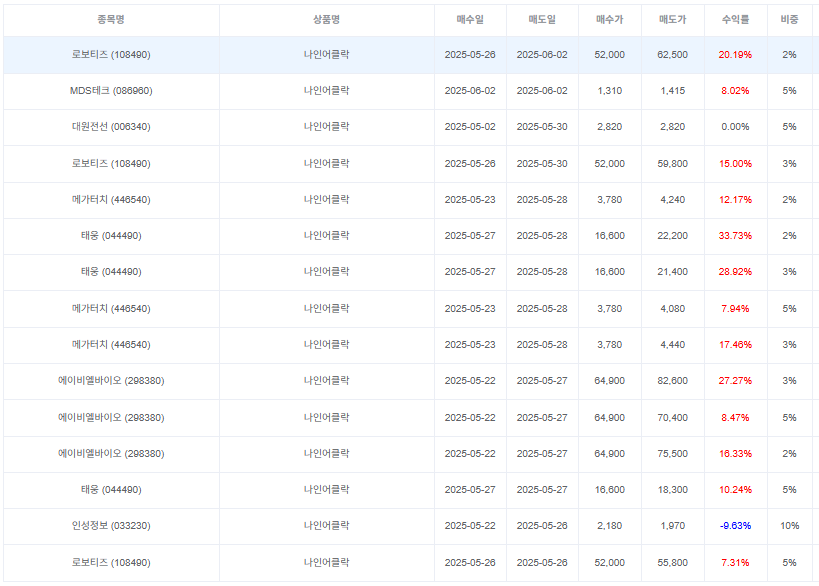
Task: Click the 상품명 column header
Action: point(326,20)
